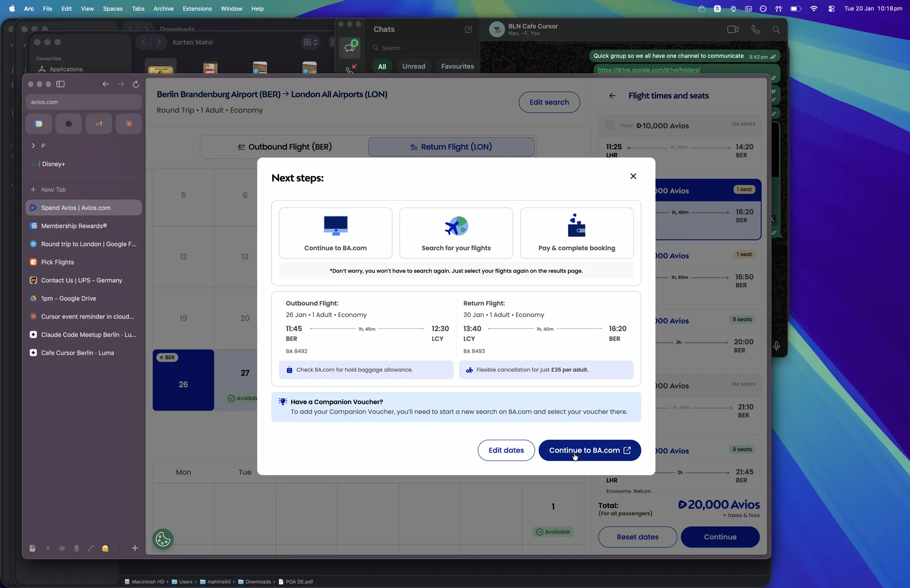This screenshot has height=588, width=910.
Task: Switch to Membership Rewards tab
Action: pyautogui.click(x=84, y=226)
